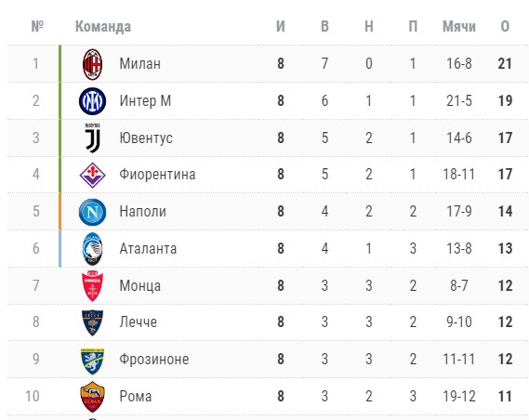Click the О points column header
529x420 pixels.
coord(505,26)
